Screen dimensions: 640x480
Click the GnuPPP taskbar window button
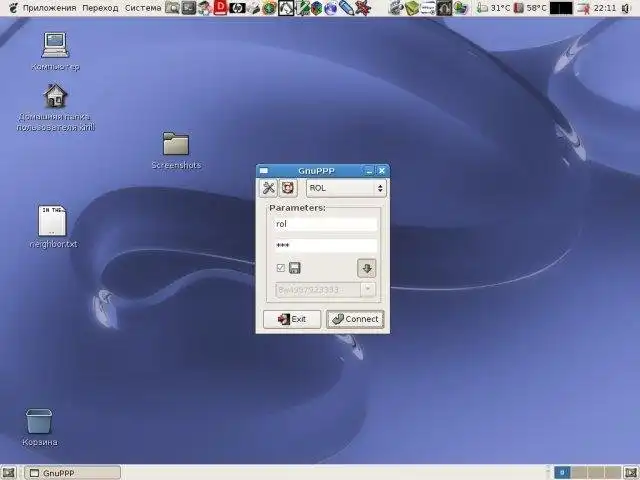(73, 473)
